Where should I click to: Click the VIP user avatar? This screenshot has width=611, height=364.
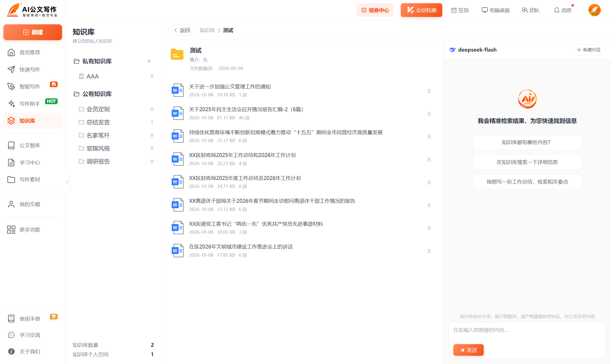click(594, 10)
